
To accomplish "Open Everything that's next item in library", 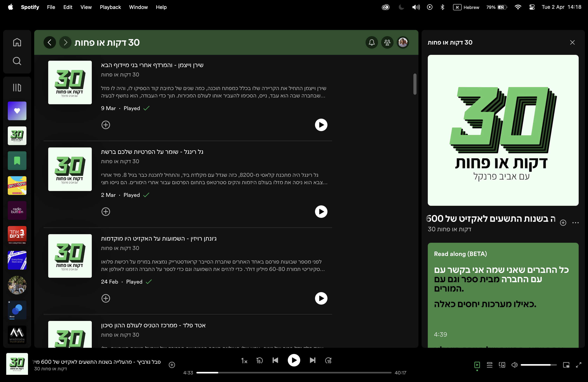I will coord(17,260).
